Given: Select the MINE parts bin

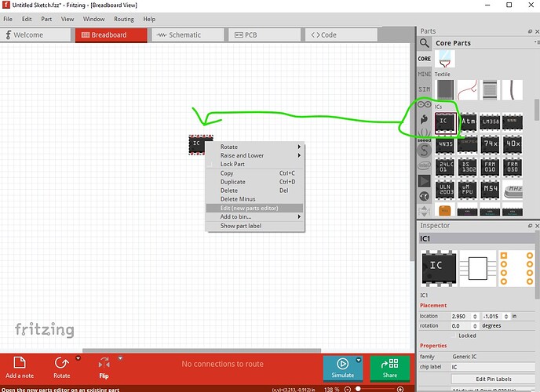Looking at the screenshot, I should click(x=425, y=74).
